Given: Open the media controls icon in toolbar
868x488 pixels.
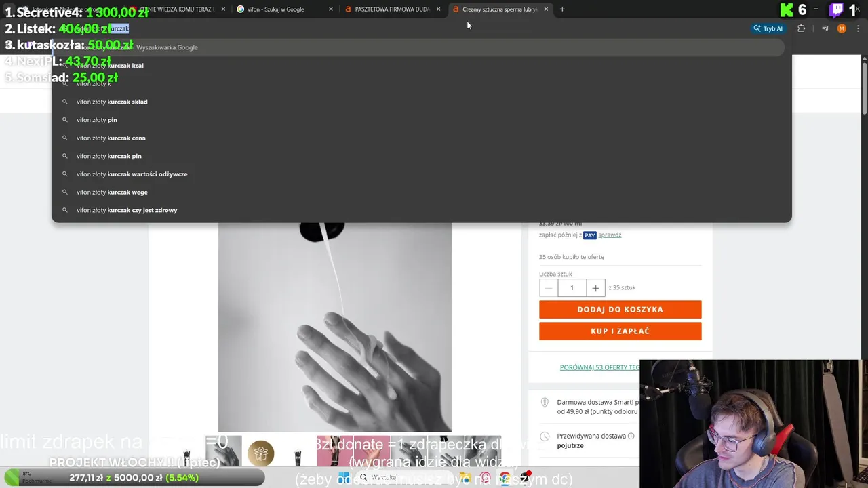Looking at the screenshot, I should [x=825, y=28].
